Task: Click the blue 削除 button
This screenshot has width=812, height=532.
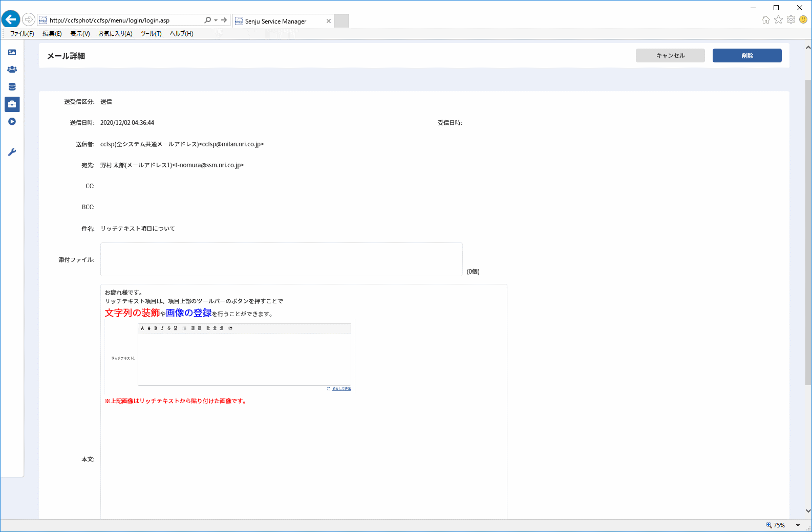Action: pos(747,56)
